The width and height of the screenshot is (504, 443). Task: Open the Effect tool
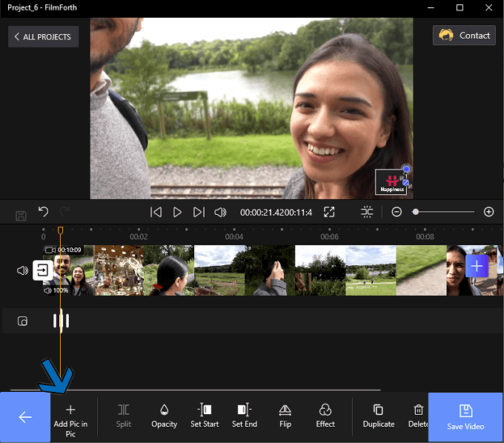tap(325, 416)
